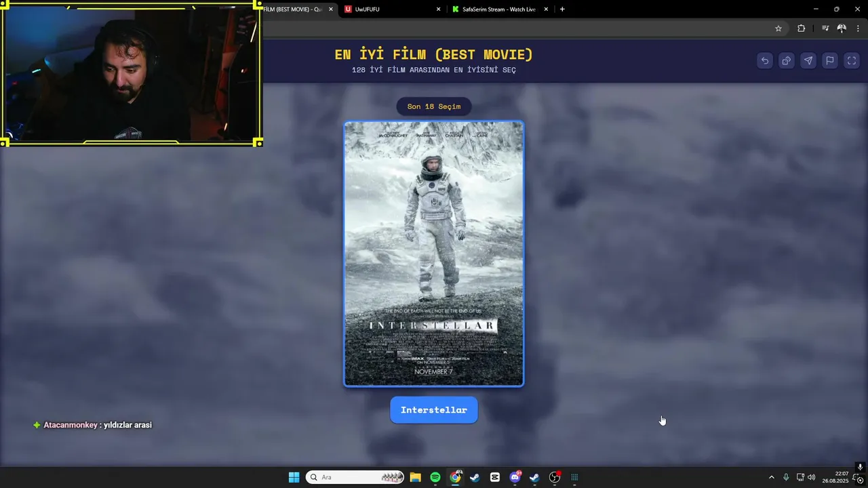Image resolution: width=868 pixels, height=488 pixels.
Task: Open the Chrome profile avatar
Action: [842, 28]
